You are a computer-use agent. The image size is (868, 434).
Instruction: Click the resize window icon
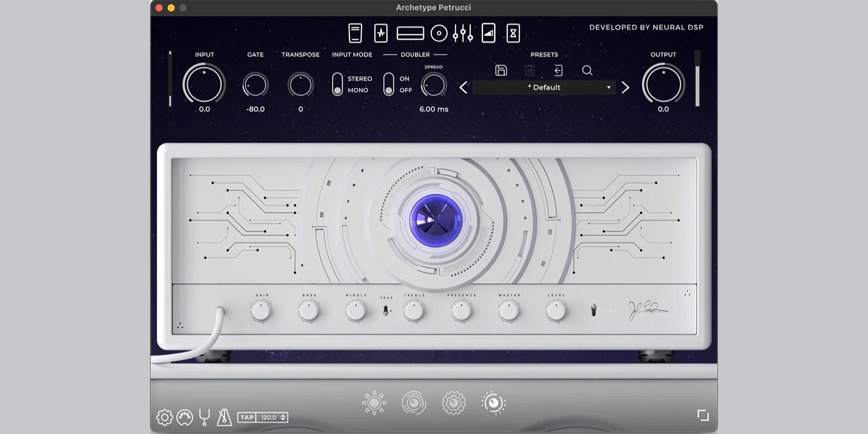[x=703, y=415]
